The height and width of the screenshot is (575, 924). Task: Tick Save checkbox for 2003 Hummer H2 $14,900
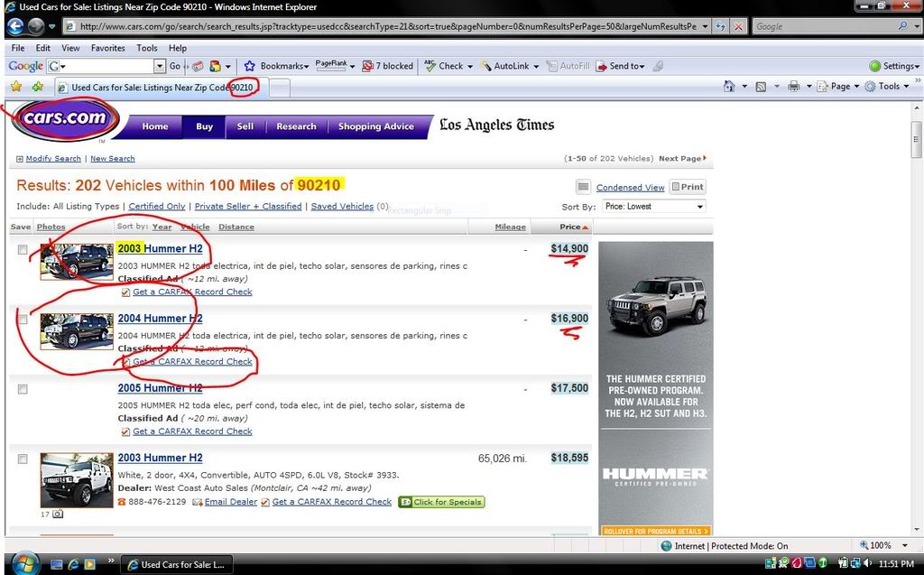click(x=23, y=249)
